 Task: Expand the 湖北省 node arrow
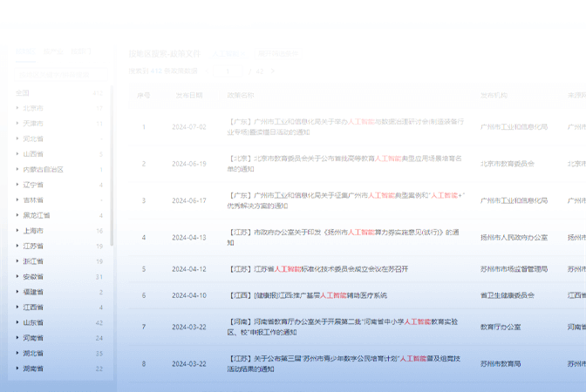pyautogui.click(x=17, y=353)
